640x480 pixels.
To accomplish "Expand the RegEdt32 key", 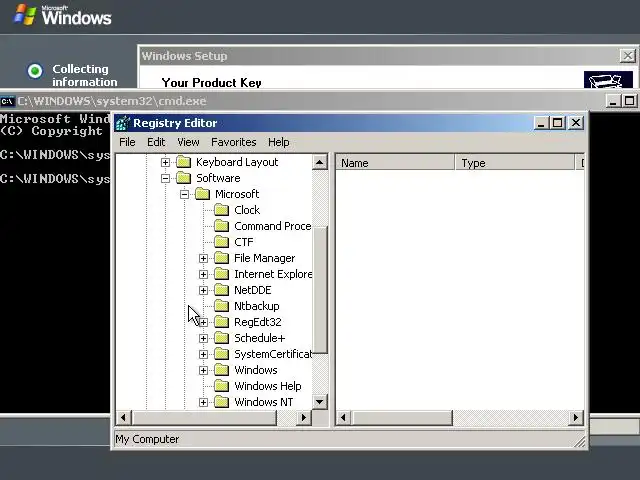I will pos(203,322).
